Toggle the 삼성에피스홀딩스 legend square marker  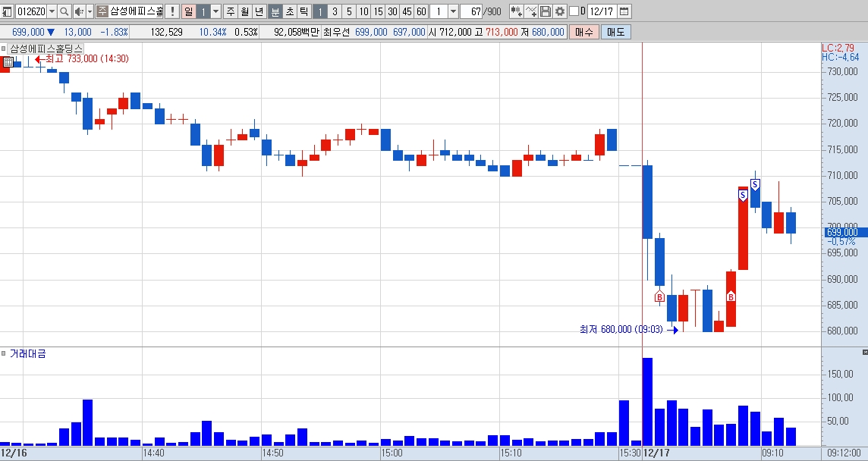pos(3,49)
